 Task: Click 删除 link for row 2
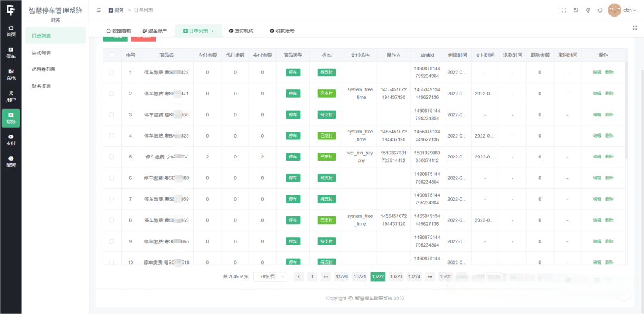click(x=609, y=94)
